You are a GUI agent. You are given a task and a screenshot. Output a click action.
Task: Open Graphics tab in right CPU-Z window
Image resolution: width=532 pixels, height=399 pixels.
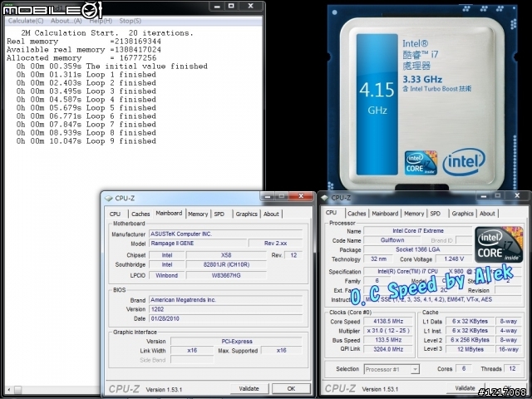click(x=462, y=214)
